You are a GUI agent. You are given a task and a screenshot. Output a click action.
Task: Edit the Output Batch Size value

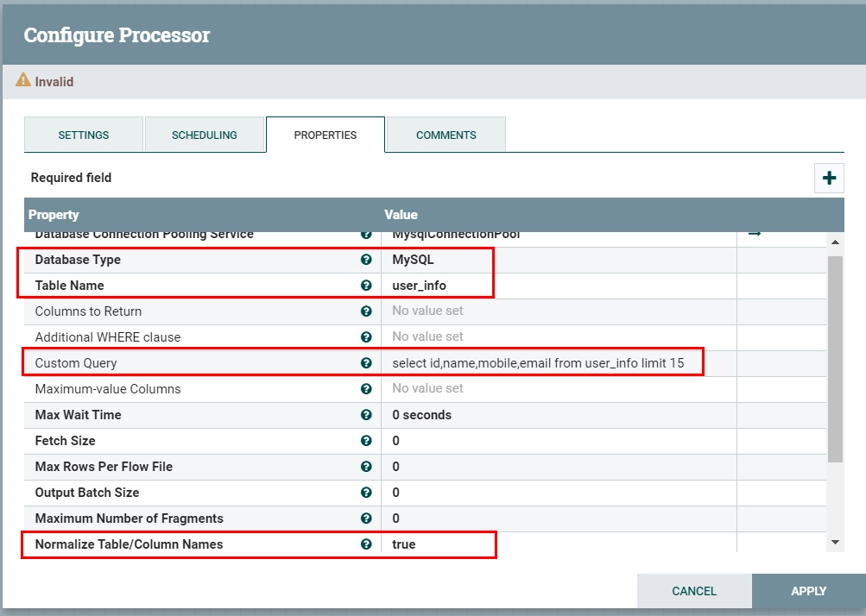pyautogui.click(x=559, y=493)
